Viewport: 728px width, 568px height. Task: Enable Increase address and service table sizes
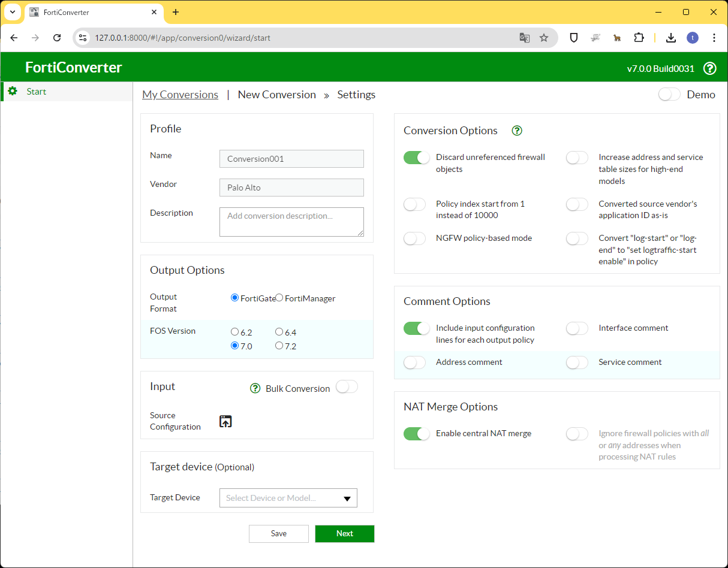(577, 158)
